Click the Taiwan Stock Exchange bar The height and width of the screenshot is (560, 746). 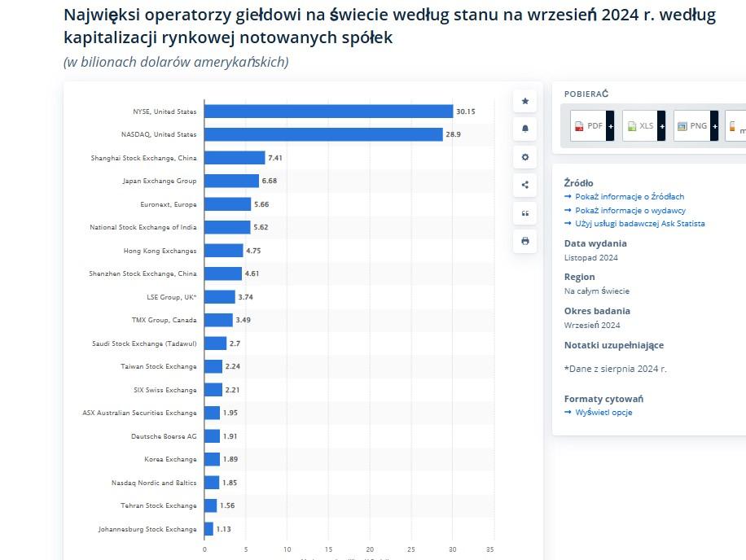213,366
